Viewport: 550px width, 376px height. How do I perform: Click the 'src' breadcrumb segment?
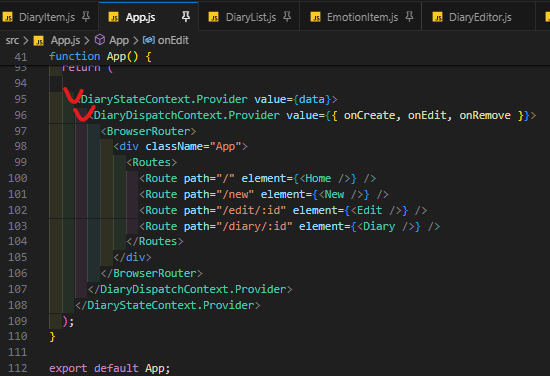pyautogui.click(x=12, y=40)
